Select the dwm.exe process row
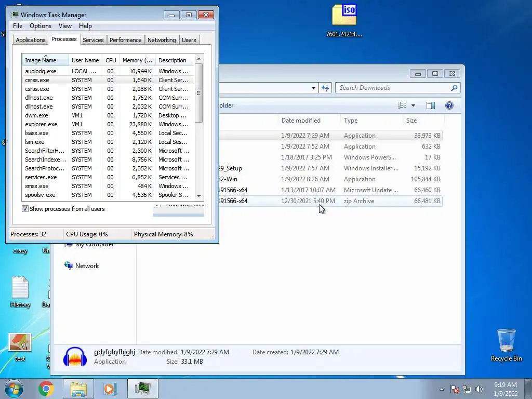Viewport: 532px width, 399px height. (108, 115)
